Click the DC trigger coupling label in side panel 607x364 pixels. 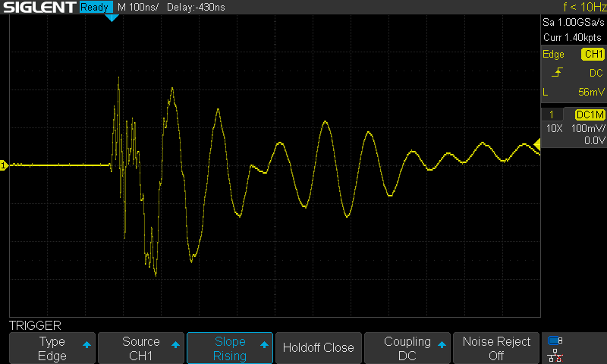point(596,73)
